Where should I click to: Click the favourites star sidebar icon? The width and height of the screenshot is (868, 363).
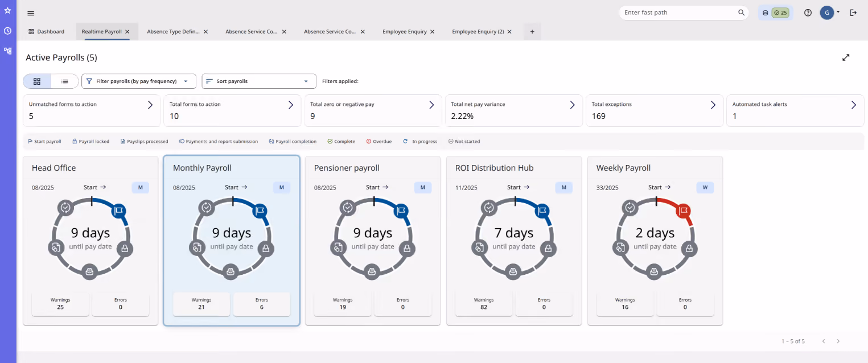[x=7, y=10]
